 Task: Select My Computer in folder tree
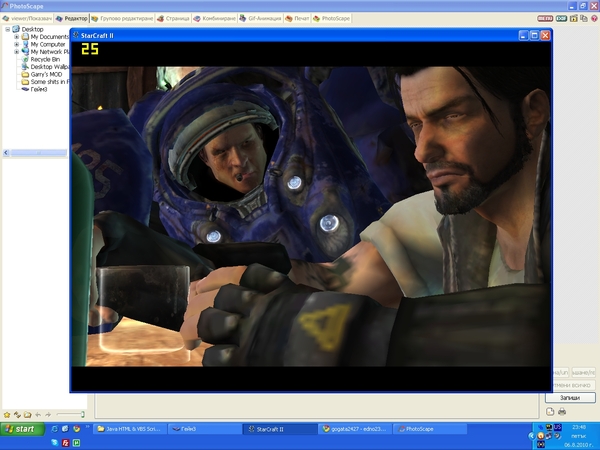coord(48,44)
